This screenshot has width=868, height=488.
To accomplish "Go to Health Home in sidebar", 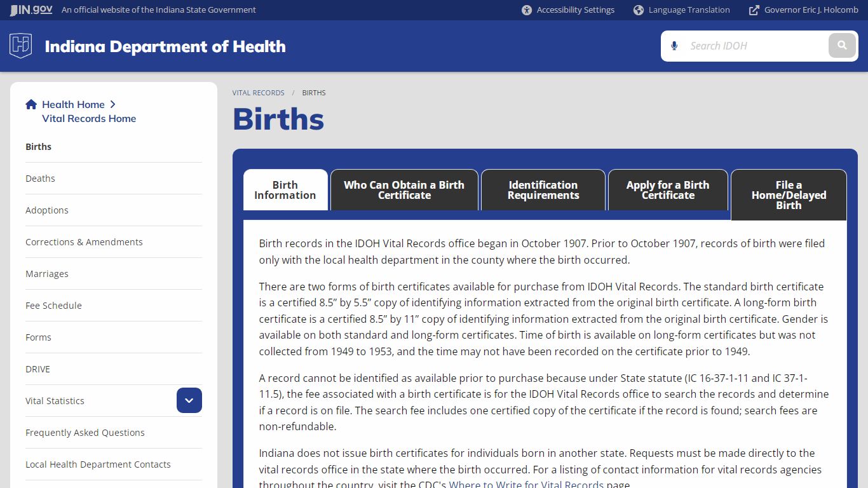I will point(73,104).
